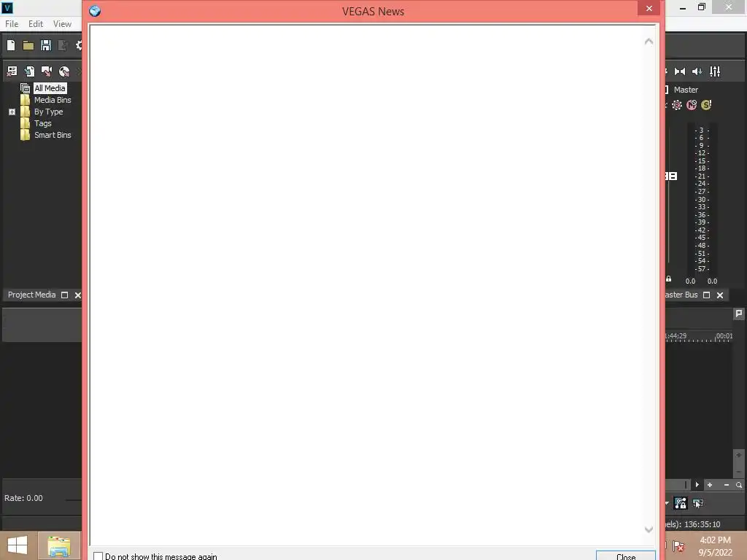Check 'Do not show this message again'
Viewport: 747px width, 560px height.
point(98,556)
